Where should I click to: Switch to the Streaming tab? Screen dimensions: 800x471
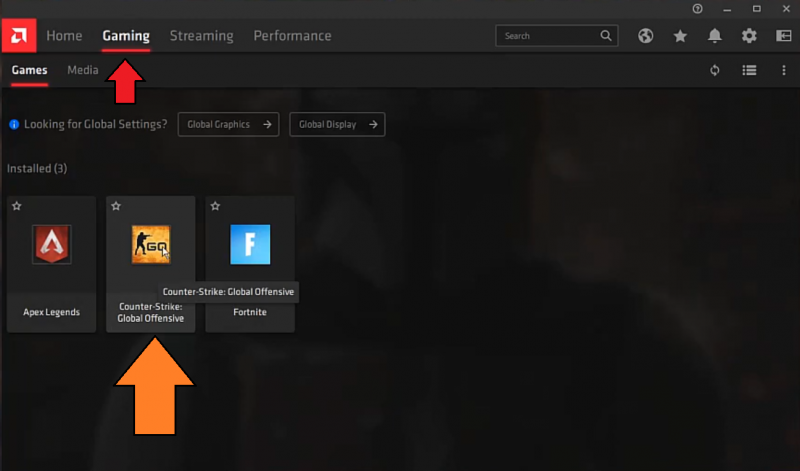[202, 36]
